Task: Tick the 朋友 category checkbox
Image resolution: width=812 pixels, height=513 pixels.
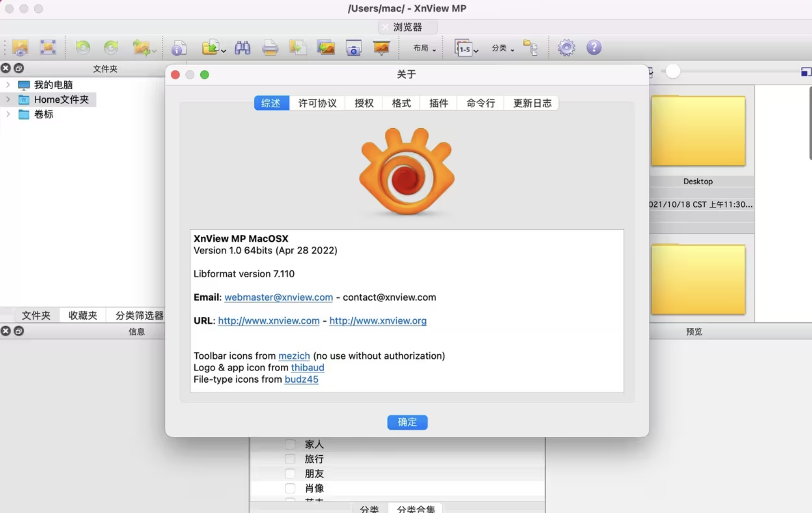Action: pos(290,473)
